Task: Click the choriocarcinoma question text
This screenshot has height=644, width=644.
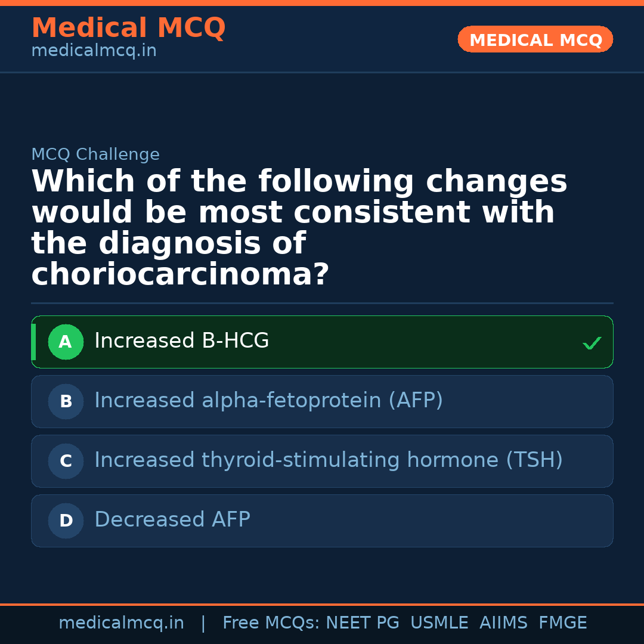Action: [299, 228]
